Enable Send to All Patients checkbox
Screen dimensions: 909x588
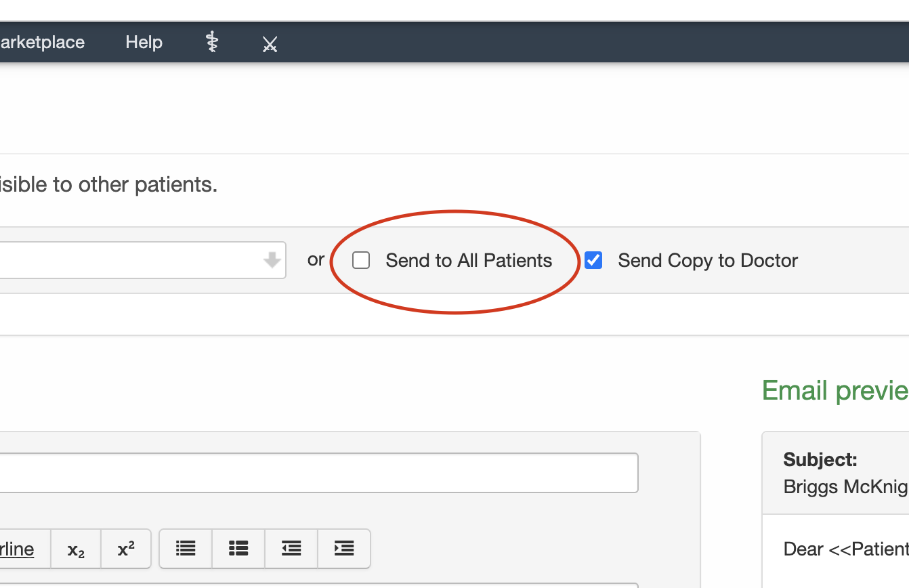[361, 260]
